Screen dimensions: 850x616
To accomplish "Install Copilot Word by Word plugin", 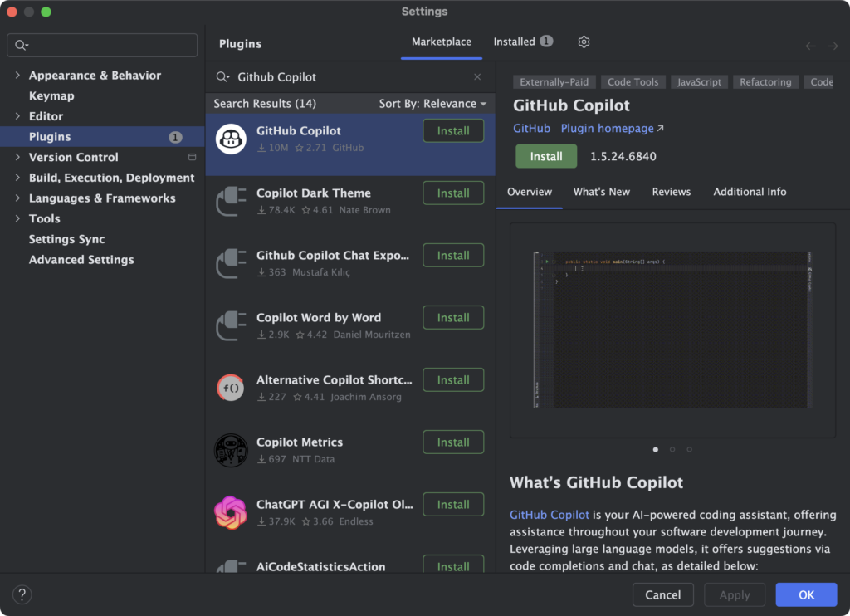I will pos(453,318).
